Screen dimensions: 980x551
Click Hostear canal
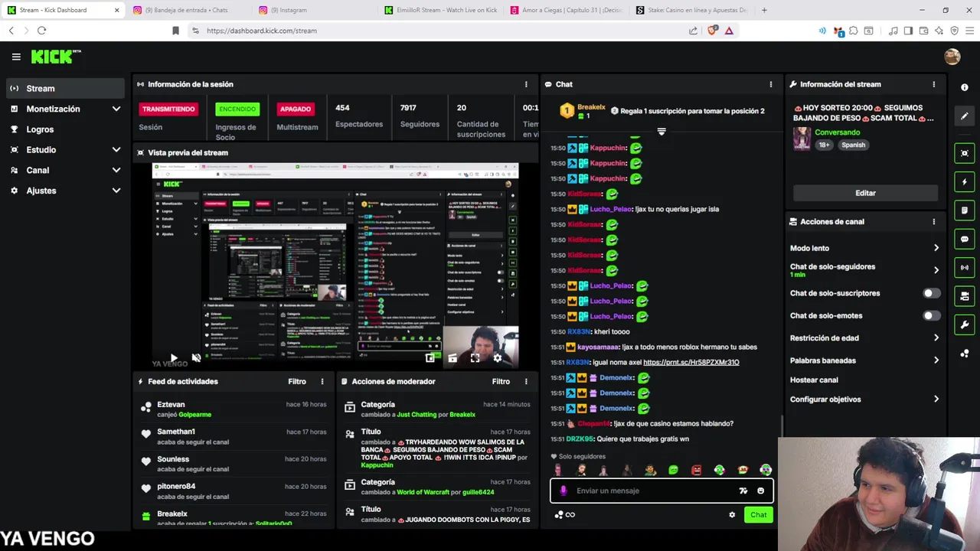pos(814,380)
